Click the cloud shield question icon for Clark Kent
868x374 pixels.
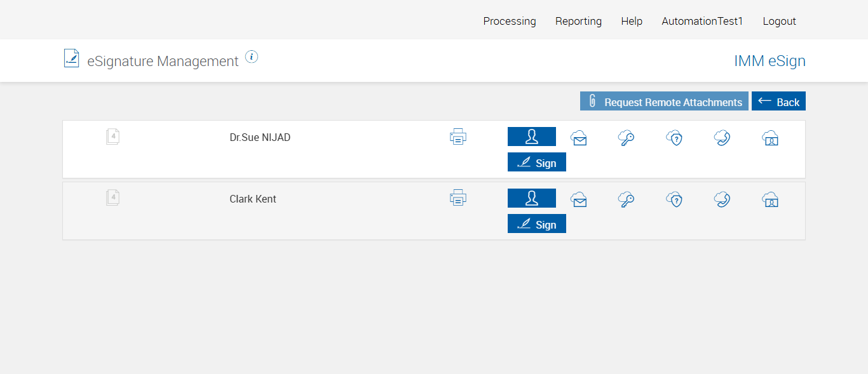pos(674,199)
